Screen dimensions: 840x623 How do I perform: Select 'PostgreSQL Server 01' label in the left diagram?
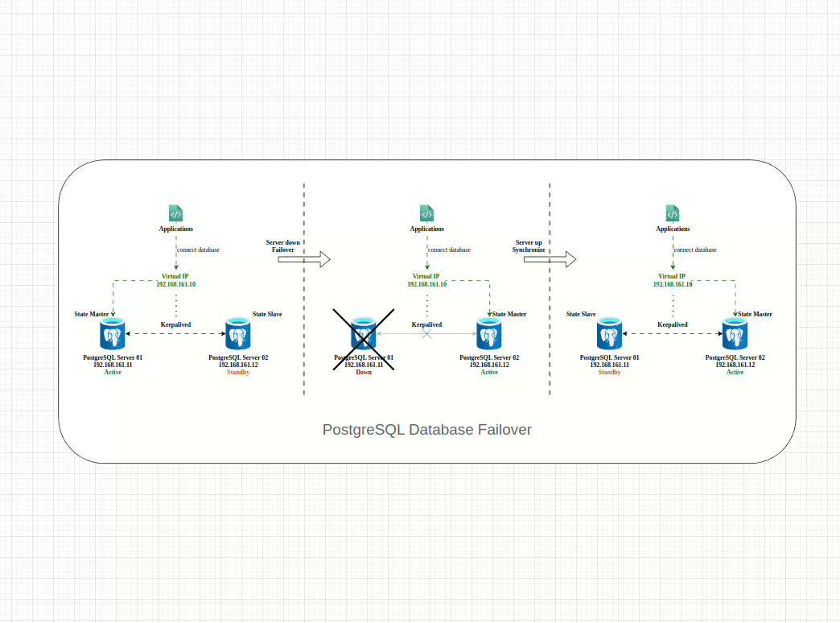(113, 357)
